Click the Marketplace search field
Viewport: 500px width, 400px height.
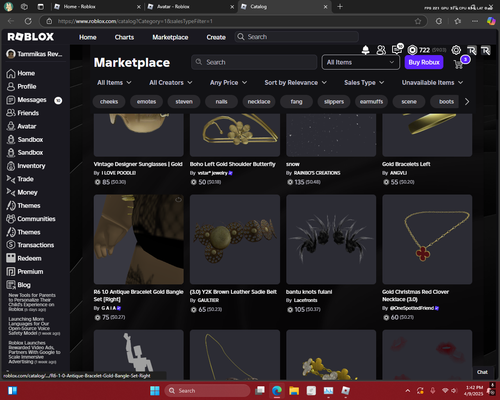click(x=254, y=62)
